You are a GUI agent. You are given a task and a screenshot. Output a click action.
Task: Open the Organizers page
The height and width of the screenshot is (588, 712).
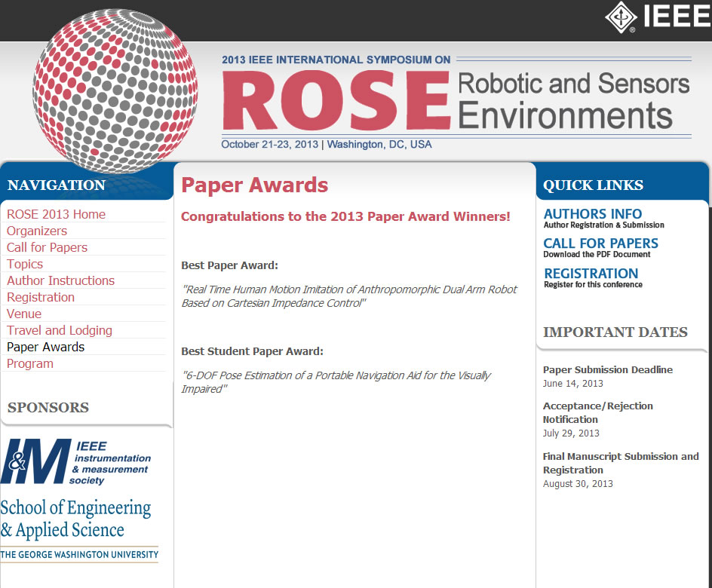coord(37,231)
